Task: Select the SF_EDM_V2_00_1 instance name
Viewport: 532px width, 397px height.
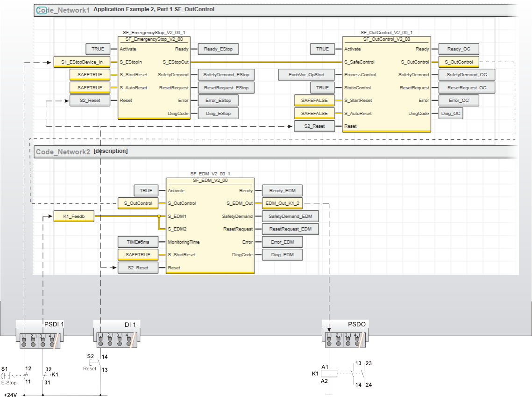Action: [210, 174]
